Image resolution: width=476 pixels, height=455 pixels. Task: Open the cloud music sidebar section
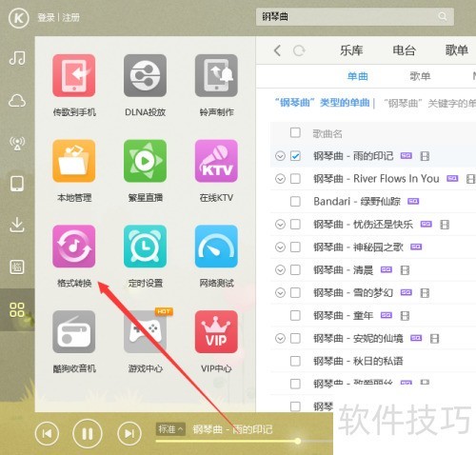pos(17,101)
